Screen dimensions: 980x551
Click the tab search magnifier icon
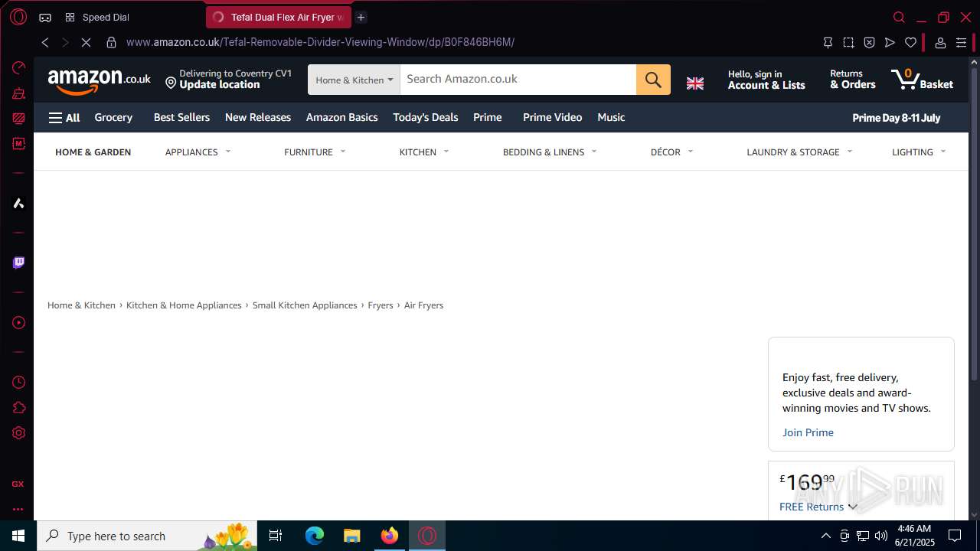click(899, 17)
